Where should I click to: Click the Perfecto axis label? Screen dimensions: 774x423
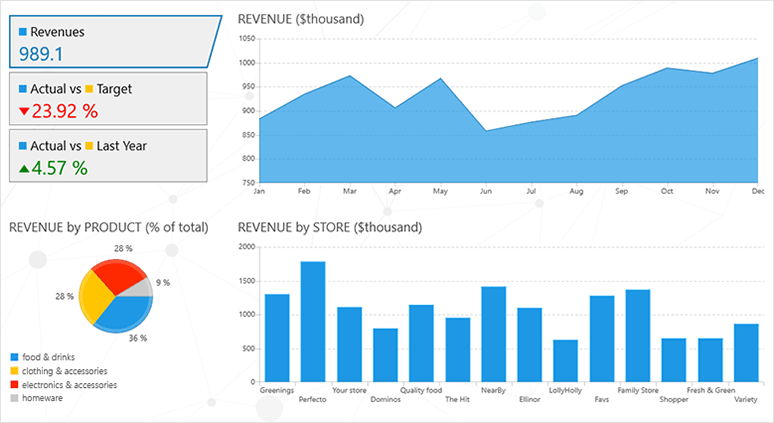pos(313,399)
